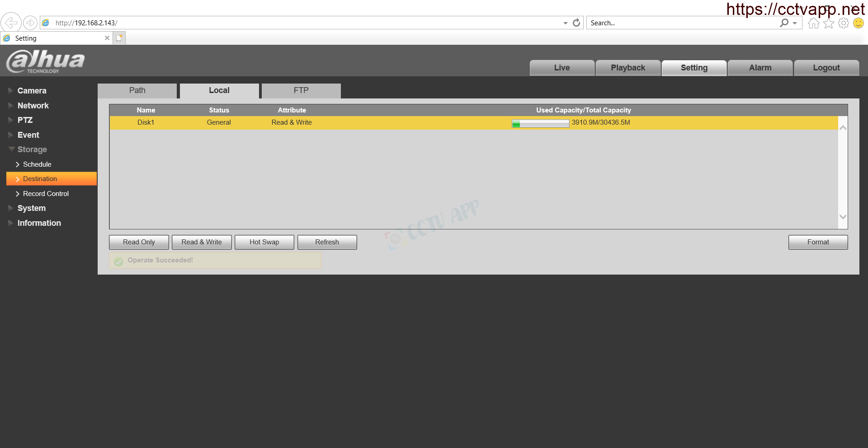Image resolution: width=868 pixels, height=448 pixels.
Task: Select the Record Control menu item
Action: [46, 194]
